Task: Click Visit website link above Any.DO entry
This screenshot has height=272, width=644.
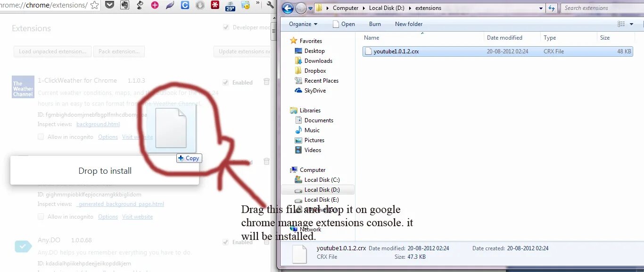Action: coord(138,217)
